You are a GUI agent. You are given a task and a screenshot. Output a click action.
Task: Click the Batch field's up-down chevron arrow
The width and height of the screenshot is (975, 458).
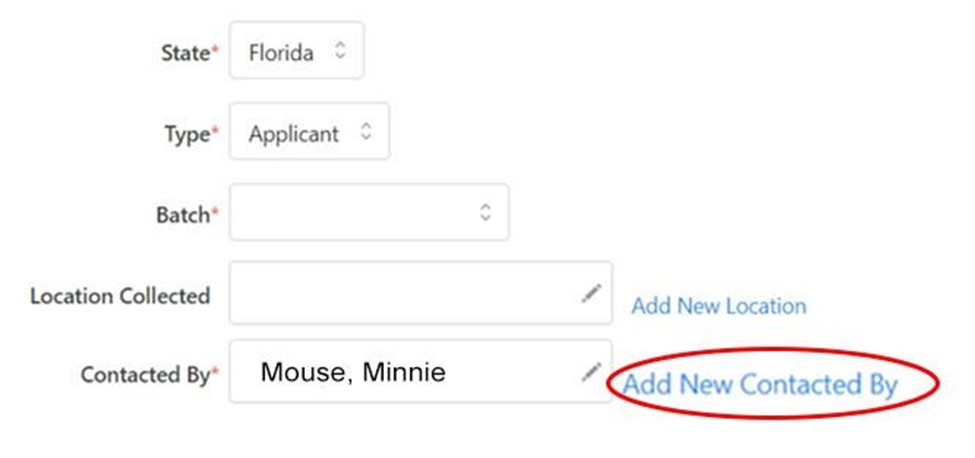coord(485,212)
